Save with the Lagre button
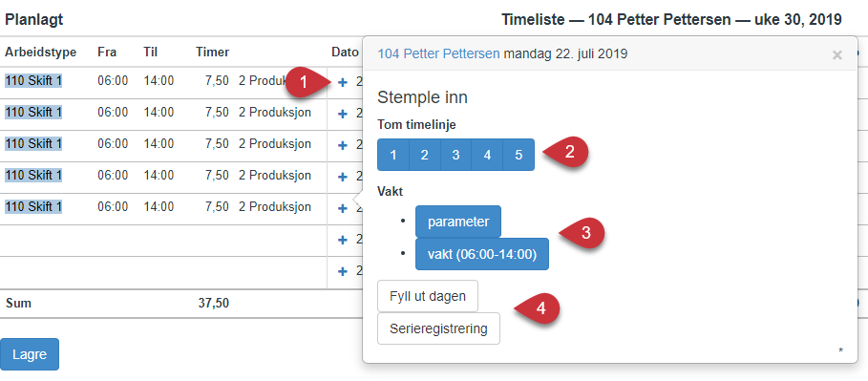The image size is (868, 381). point(30,354)
